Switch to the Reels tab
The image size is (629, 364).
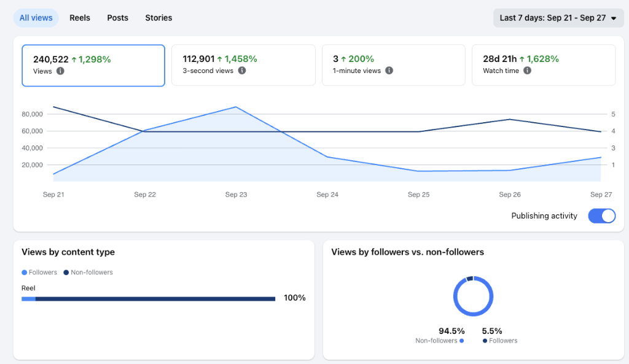pyautogui.click(x=80, y=18)
